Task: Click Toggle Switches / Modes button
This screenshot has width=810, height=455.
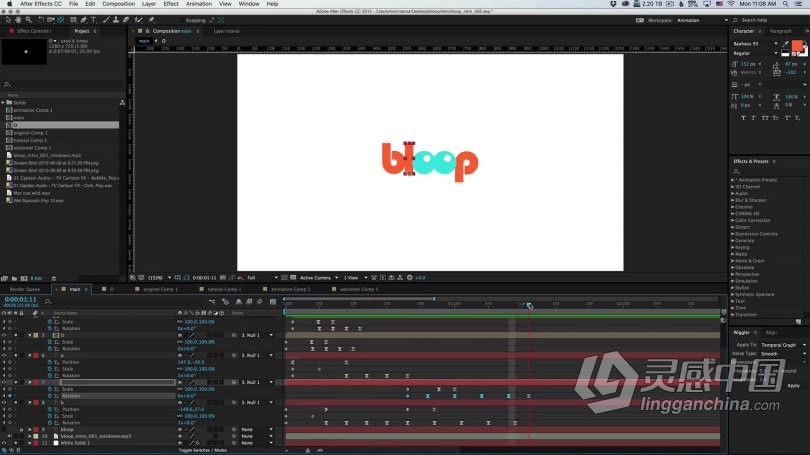Action: point(202,450)
